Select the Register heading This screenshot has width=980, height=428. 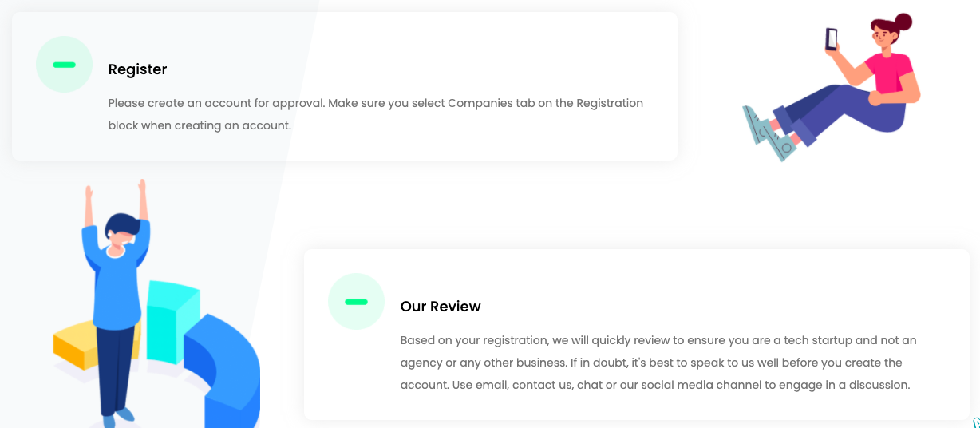[x=138, y=69]
